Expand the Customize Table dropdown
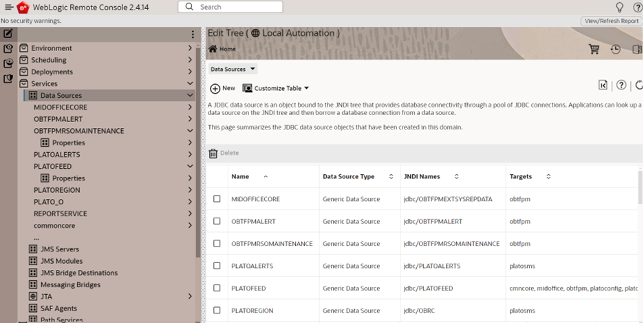The image size is (644, 323). point(276,88)
